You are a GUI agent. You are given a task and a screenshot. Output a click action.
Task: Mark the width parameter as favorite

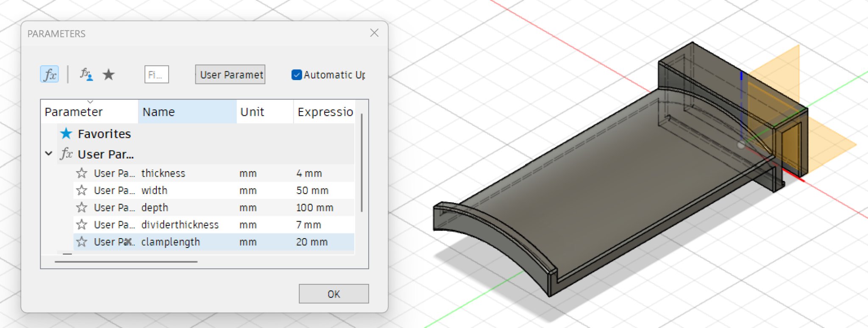(x=82, y=190)
